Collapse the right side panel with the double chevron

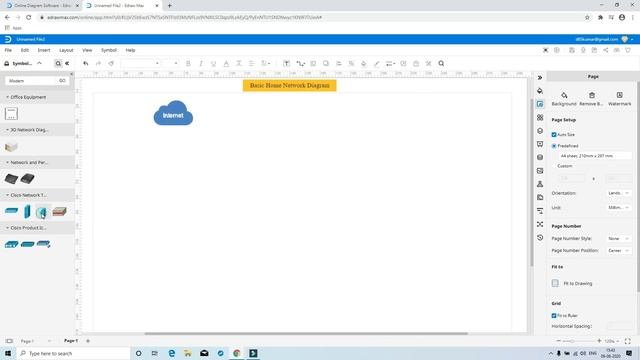click(540, 78)
